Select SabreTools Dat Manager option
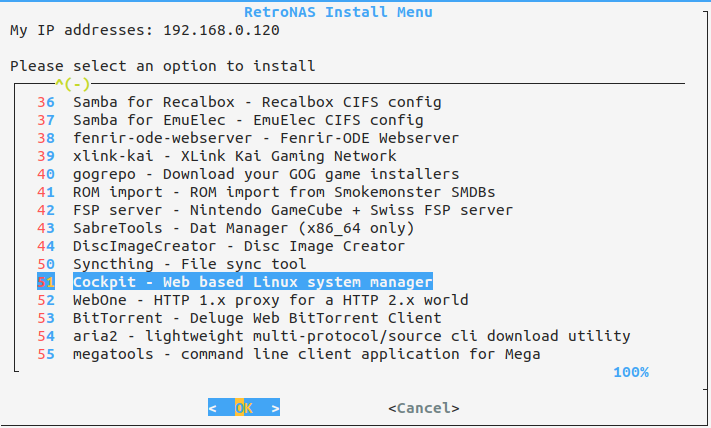This screenshot has width=711, height=428. pyautogui.click(x=226, y=228)
